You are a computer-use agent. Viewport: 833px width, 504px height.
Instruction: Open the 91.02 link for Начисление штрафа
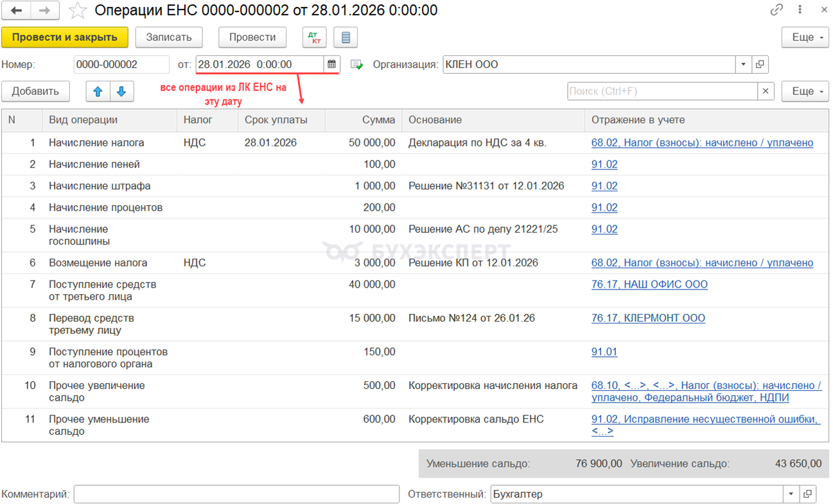(604, 186)
